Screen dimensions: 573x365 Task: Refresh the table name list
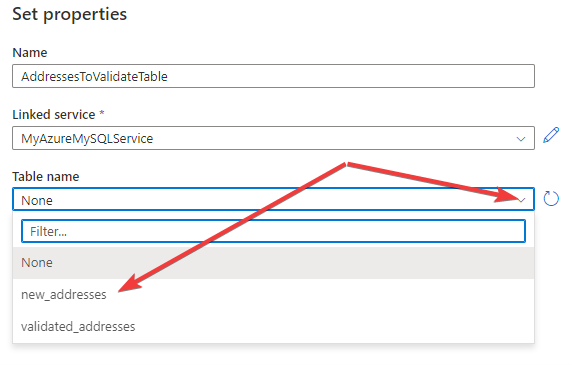551,199
